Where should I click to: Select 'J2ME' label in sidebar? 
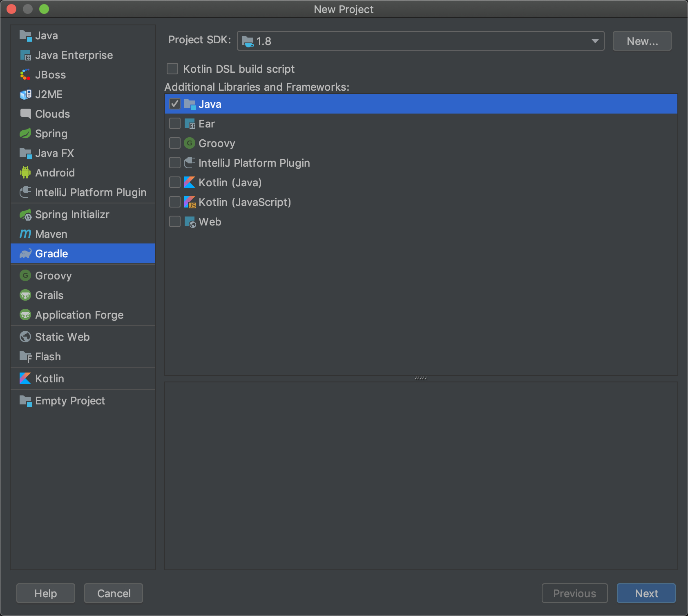coord(49,94)
